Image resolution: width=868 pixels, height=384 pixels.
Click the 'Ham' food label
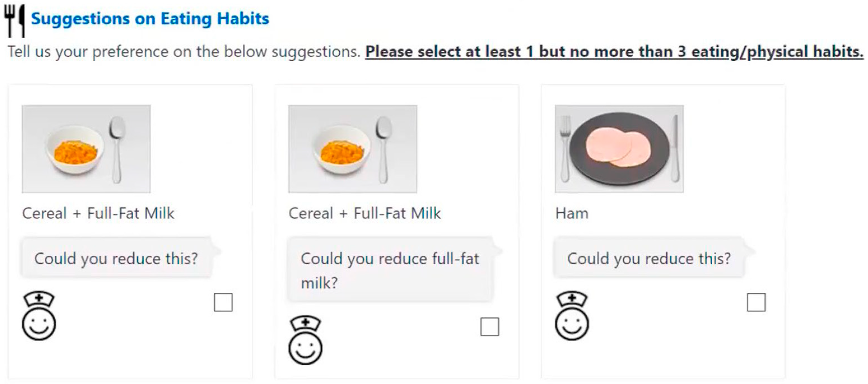coord(572,214)
